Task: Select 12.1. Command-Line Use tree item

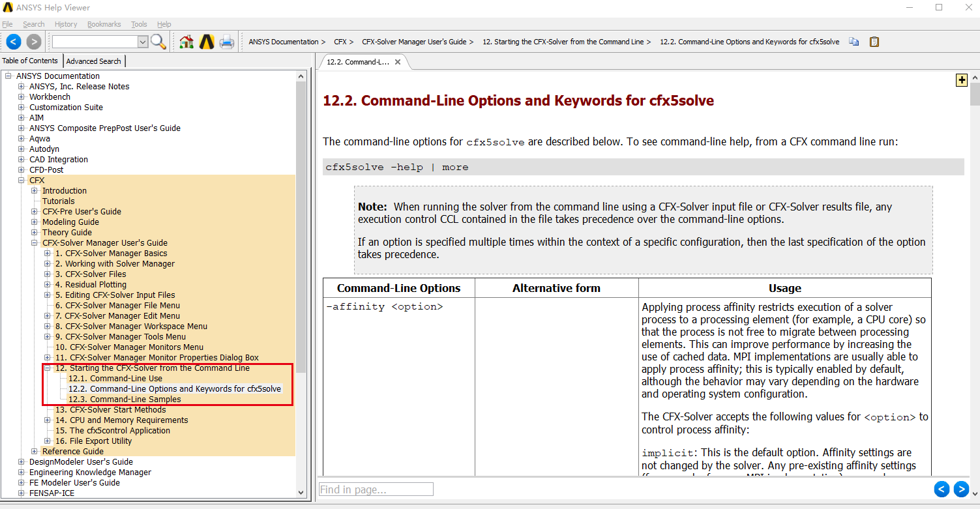Action: tap(115, 379)
